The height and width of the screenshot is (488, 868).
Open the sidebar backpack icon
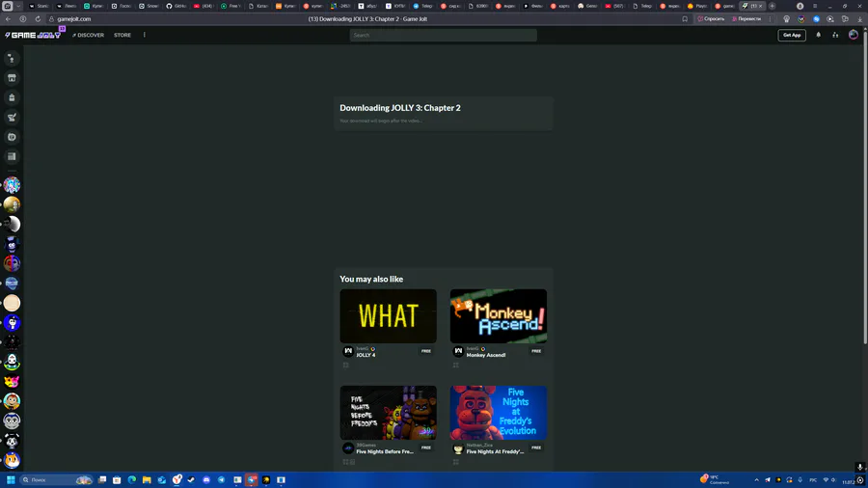(12, 98)
